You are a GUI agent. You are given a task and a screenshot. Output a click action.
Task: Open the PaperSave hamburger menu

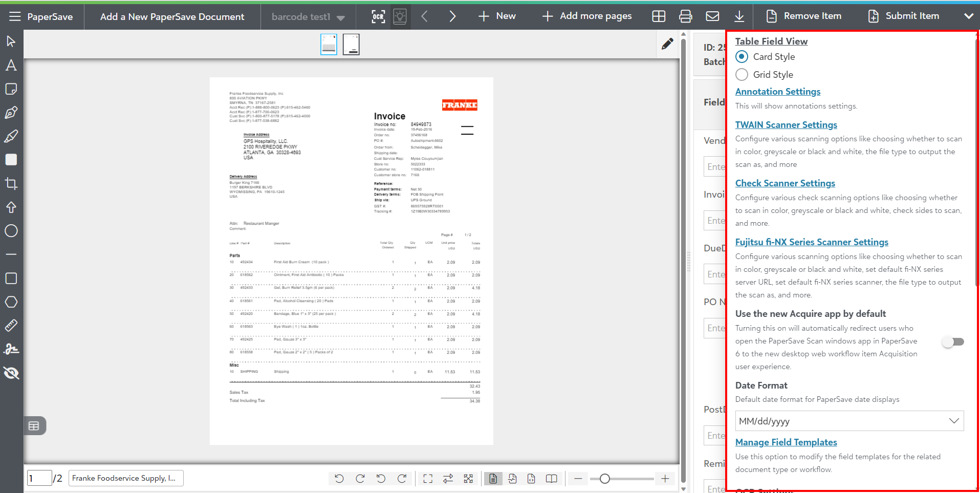(x=15, y=16)
